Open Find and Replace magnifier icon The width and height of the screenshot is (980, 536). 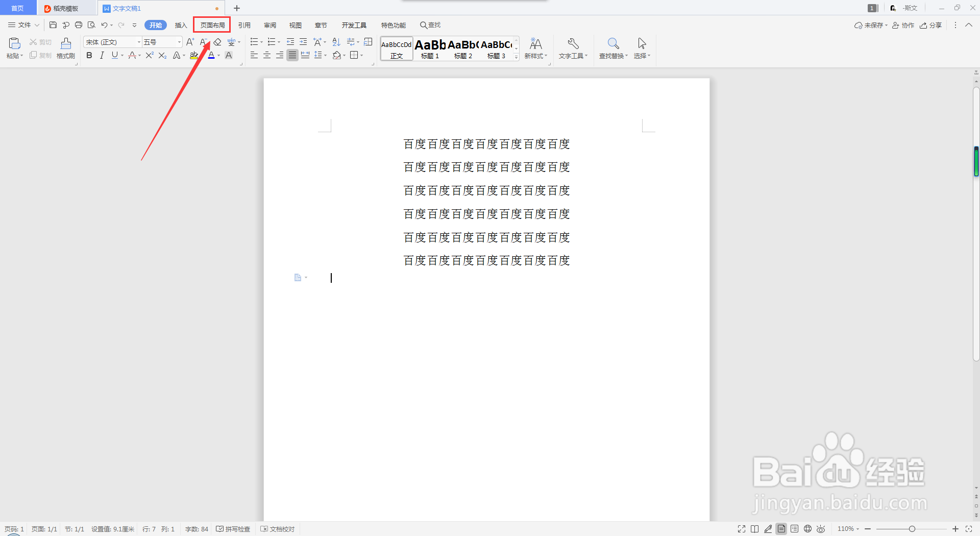point(613,44)
